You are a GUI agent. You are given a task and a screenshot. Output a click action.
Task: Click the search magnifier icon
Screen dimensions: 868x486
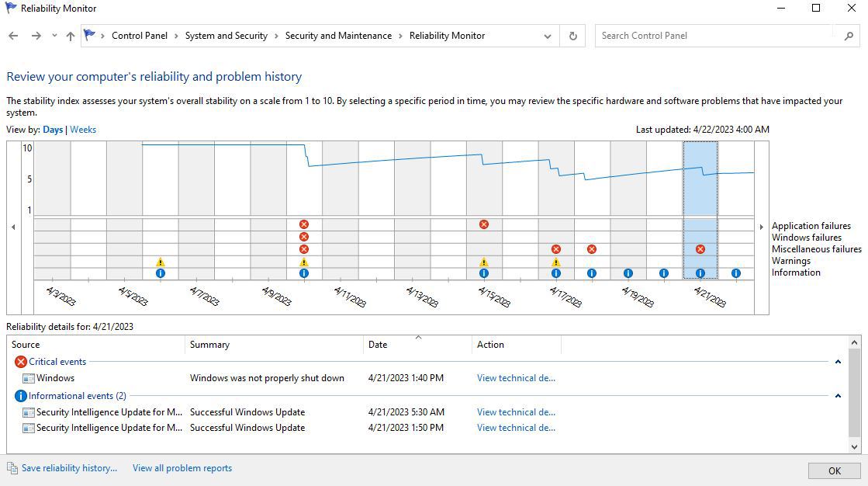pyautogui.click(x=849, y=36)
